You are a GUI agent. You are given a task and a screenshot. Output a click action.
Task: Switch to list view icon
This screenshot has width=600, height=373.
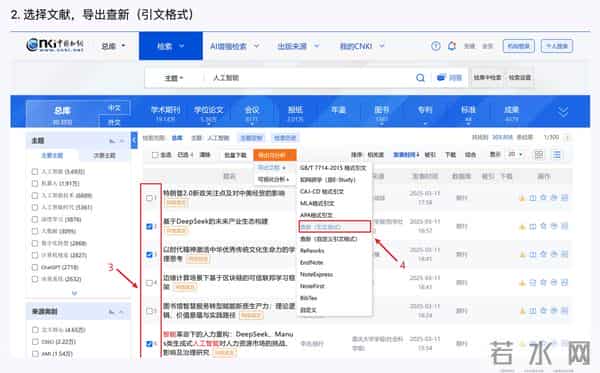point(556,155)
